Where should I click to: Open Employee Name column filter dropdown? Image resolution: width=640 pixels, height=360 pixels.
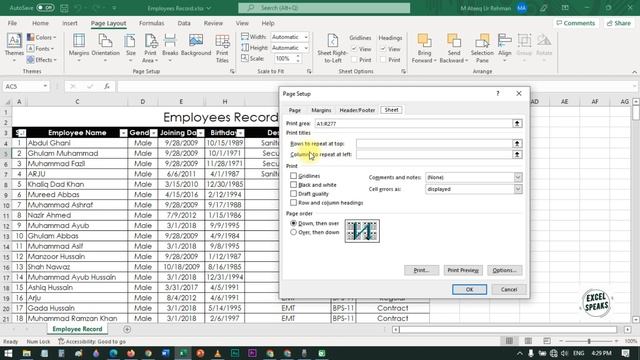tap(123, 133)
